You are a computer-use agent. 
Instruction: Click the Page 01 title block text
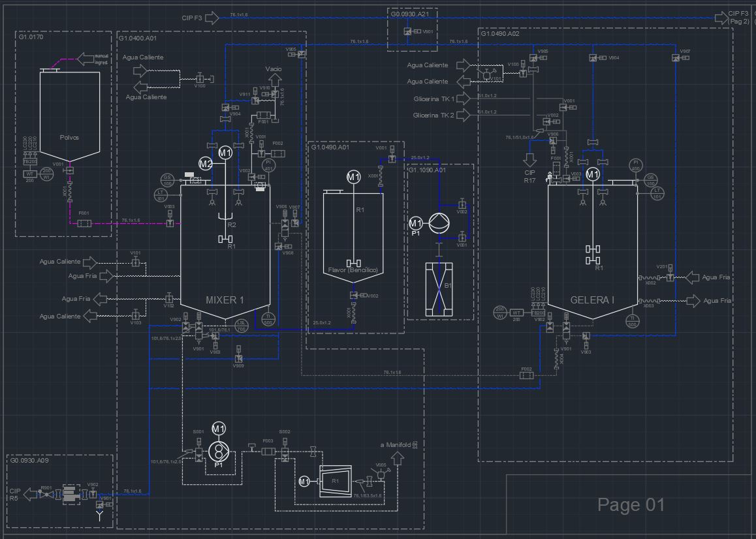(631, 504)
